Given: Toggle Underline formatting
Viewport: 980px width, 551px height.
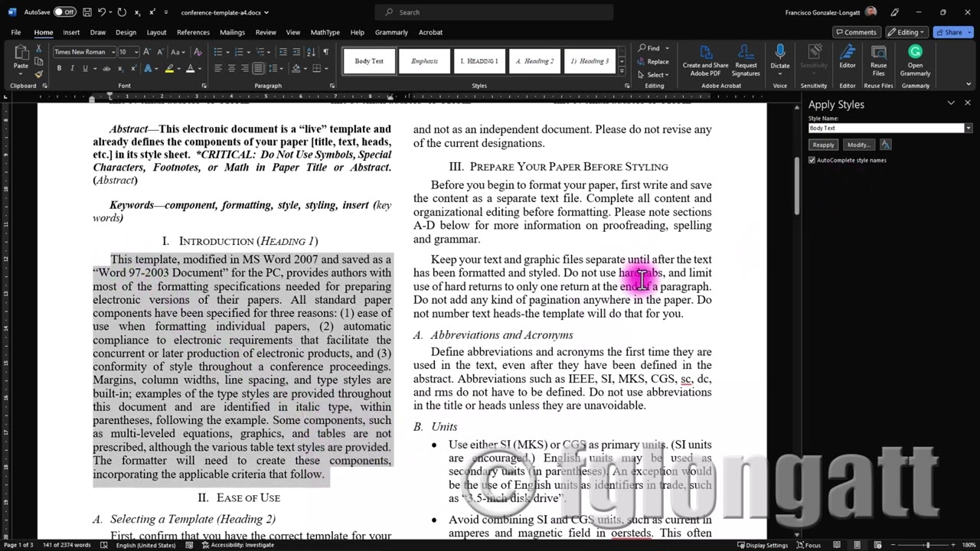Looking at the screenshot, I should [84, 68].
